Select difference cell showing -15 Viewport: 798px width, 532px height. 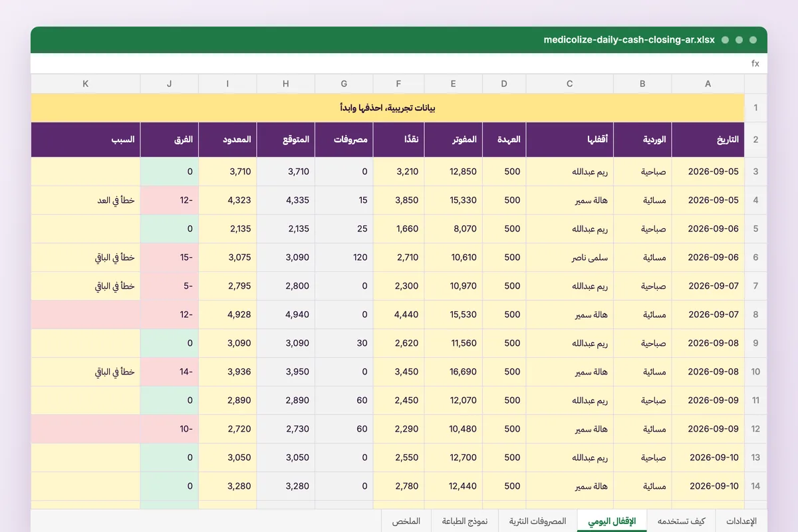coord(170,257)
